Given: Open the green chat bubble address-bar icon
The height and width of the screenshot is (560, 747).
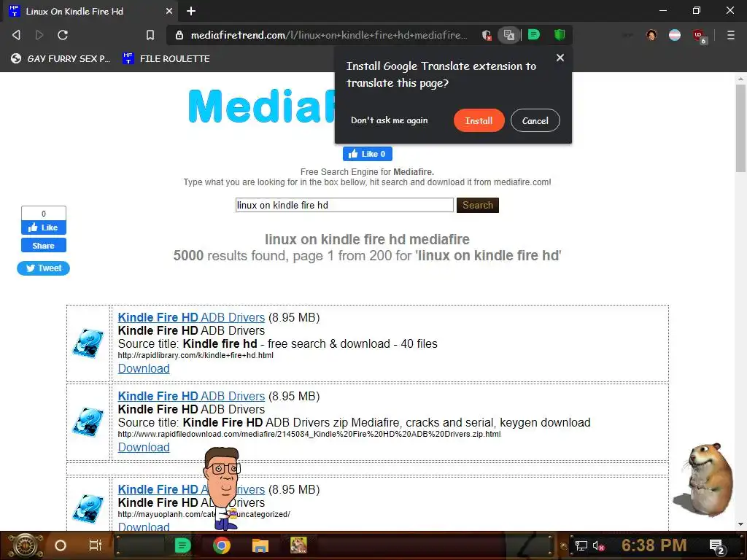Looking at the screenshot, I should pyautogui.click(x=534, y=34).
